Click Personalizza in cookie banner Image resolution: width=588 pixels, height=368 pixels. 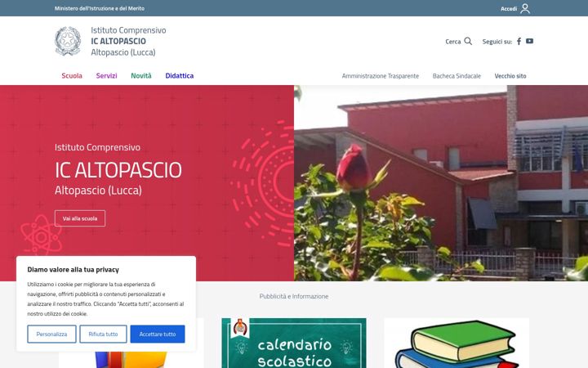coord(51,334)
